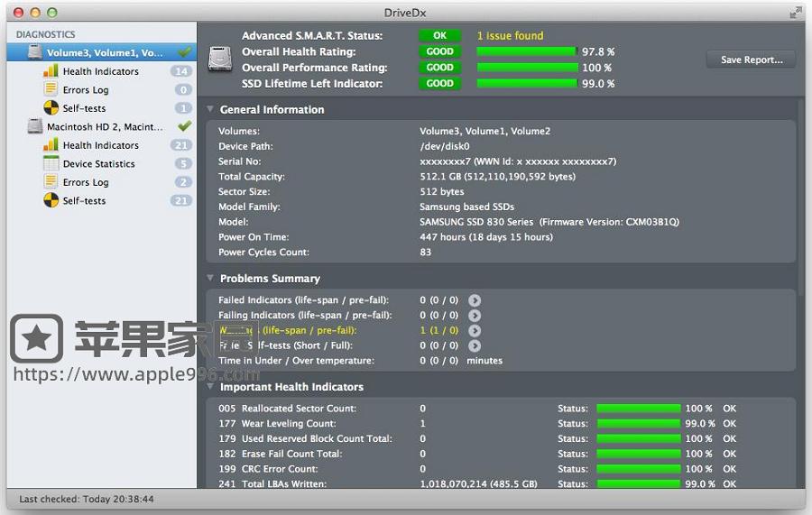Collapse the Important Health Indicators section

click(210, 387)
